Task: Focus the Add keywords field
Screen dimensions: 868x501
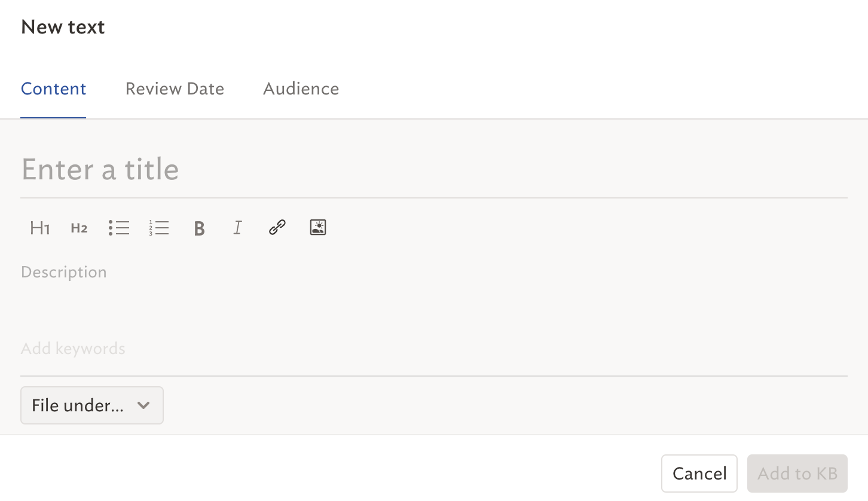Action: (x=434, y=349)
